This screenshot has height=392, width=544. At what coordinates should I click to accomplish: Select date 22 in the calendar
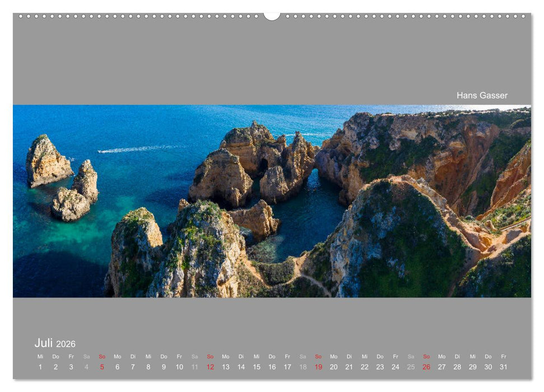tap(365, 367)
